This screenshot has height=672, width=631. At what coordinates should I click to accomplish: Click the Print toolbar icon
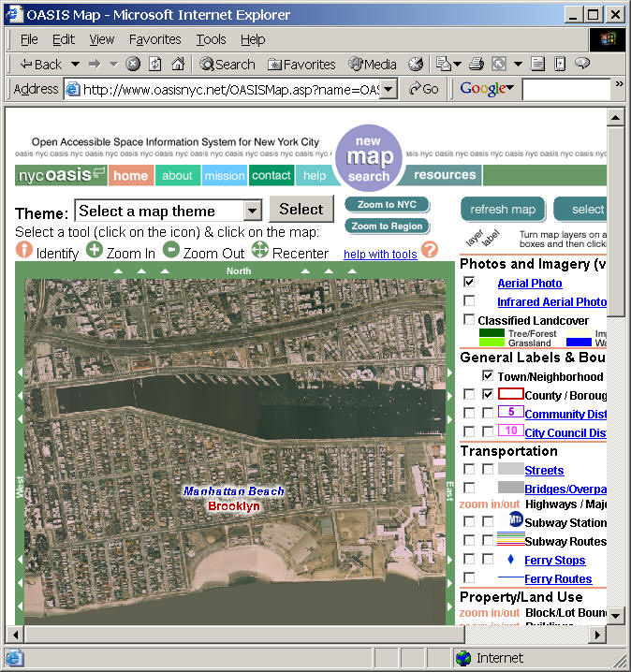(477, 65)
